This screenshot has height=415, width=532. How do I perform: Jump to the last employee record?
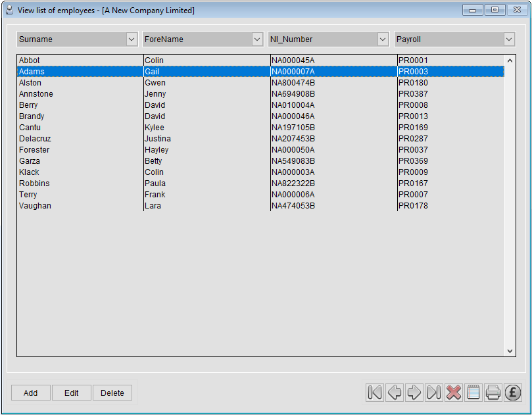(433, 393)
